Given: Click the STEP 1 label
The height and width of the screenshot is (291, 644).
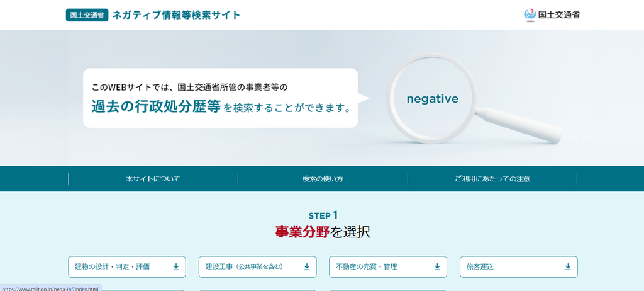Looking at the screenshot, I should (x=323, y=215).
